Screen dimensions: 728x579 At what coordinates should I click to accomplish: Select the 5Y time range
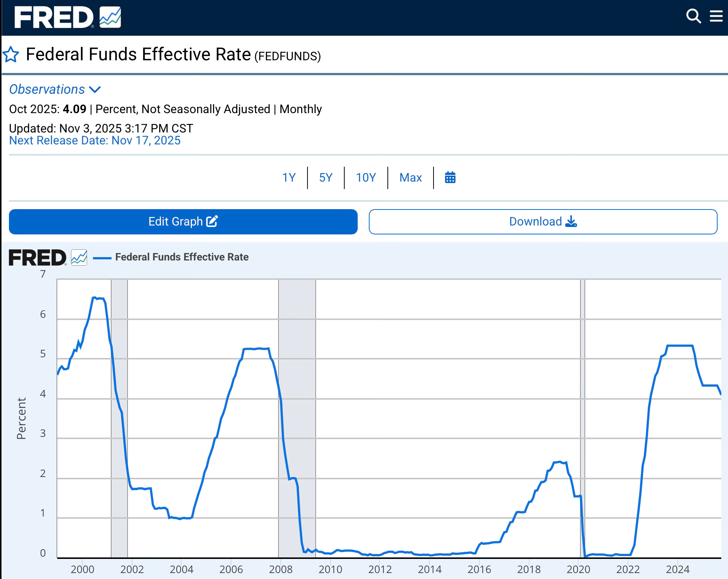325,177
